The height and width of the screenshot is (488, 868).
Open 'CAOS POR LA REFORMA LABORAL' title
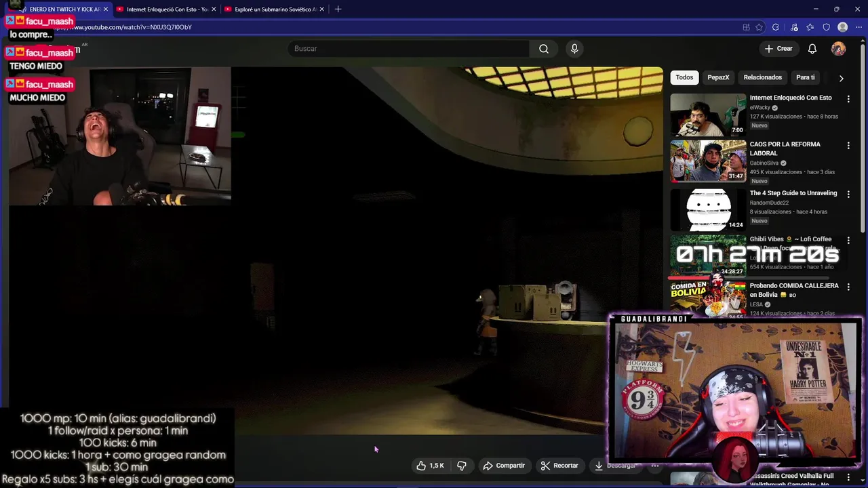tap(785, 148)
